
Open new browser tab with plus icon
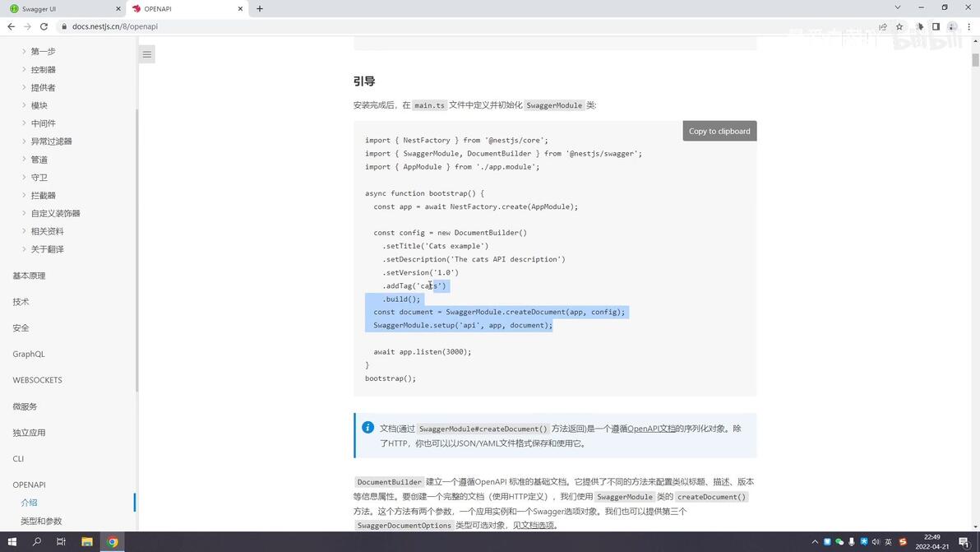click(259, 9)
